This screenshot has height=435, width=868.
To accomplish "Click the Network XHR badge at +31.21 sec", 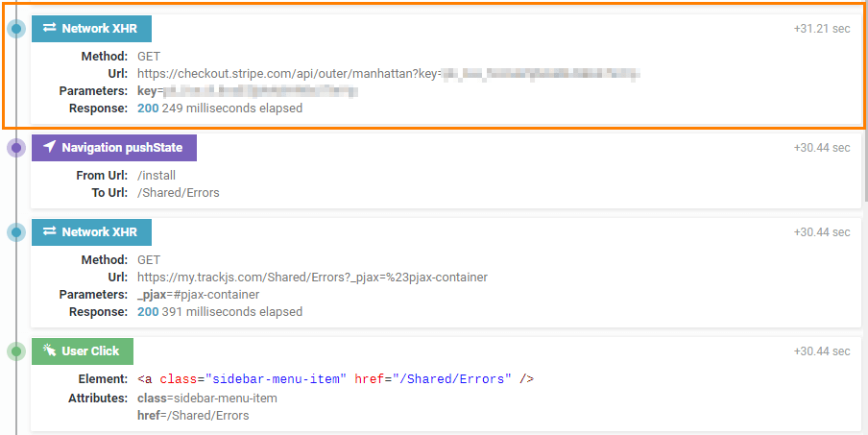I will click(91, 29).
